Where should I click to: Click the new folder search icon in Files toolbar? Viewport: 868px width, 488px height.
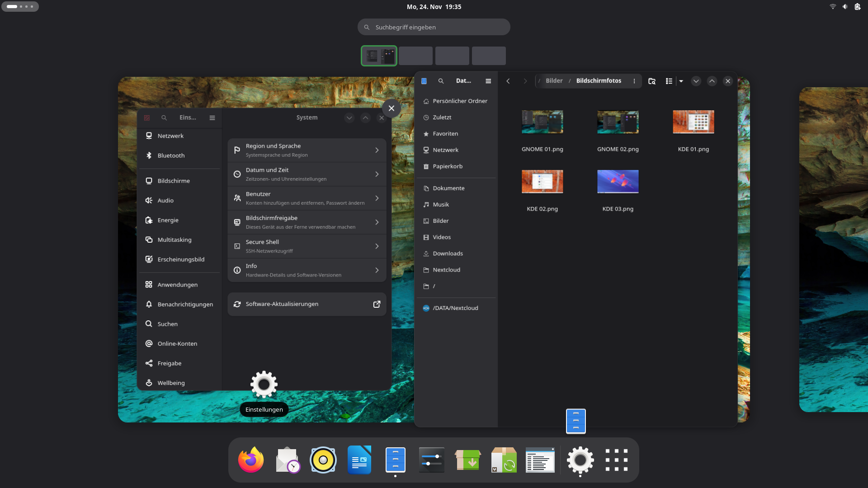tap(651, 81)
